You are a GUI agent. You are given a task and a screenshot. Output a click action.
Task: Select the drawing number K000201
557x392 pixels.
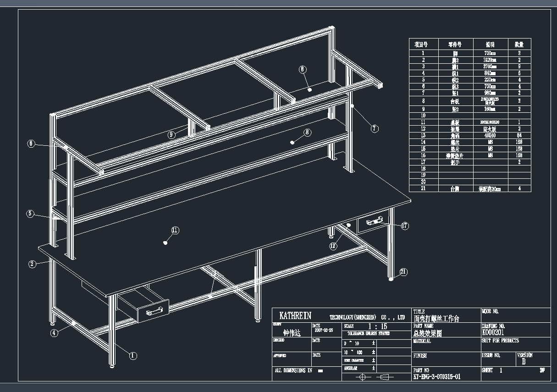[493, 332]
